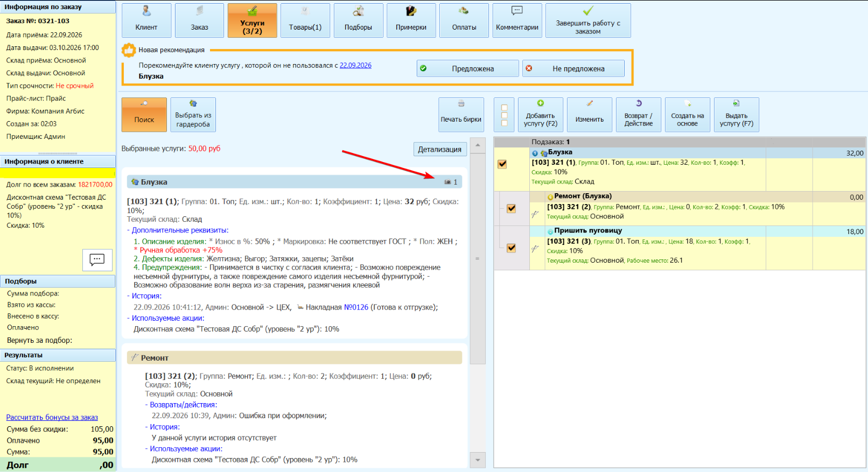The image size is (868, 472).
Task: Click Завершить работу с заказом button
Action: (588, 20)
